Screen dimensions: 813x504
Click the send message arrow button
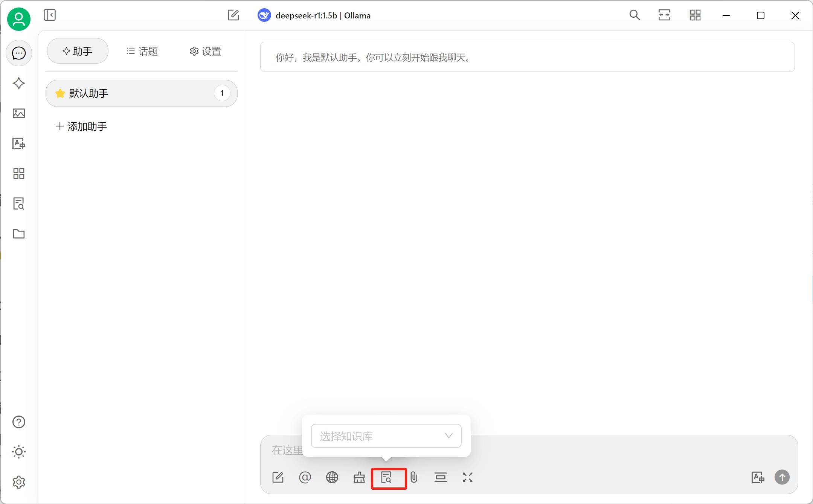pos(782,477)
